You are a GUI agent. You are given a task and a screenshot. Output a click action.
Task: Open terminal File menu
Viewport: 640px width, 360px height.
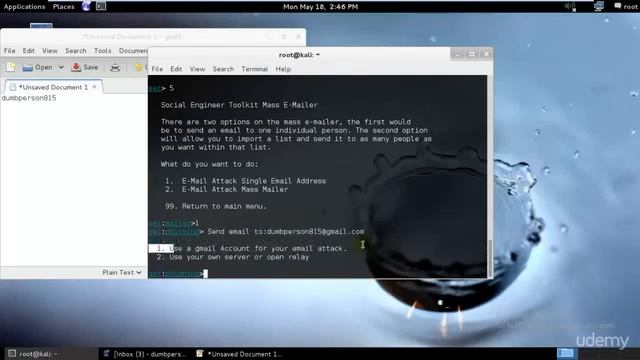pyautogui.click(x=157, y=69)
